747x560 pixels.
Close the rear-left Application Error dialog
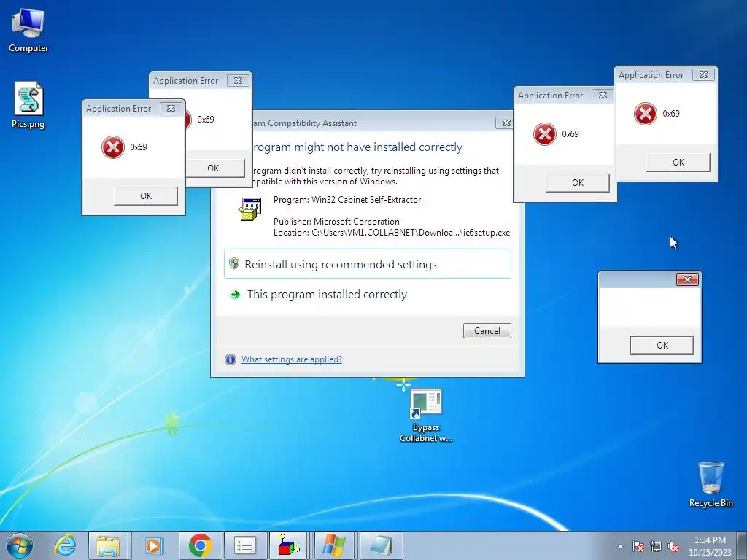pyautogui.click(x=239, y=81)
